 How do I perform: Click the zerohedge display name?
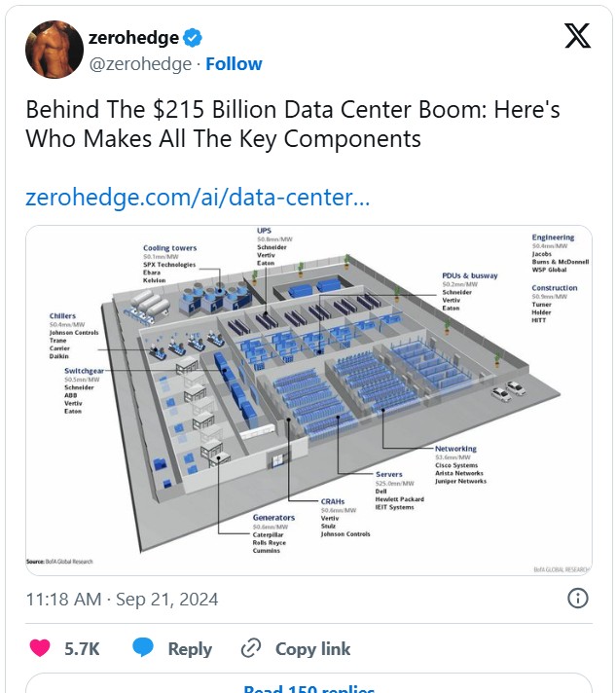[133, 38]
